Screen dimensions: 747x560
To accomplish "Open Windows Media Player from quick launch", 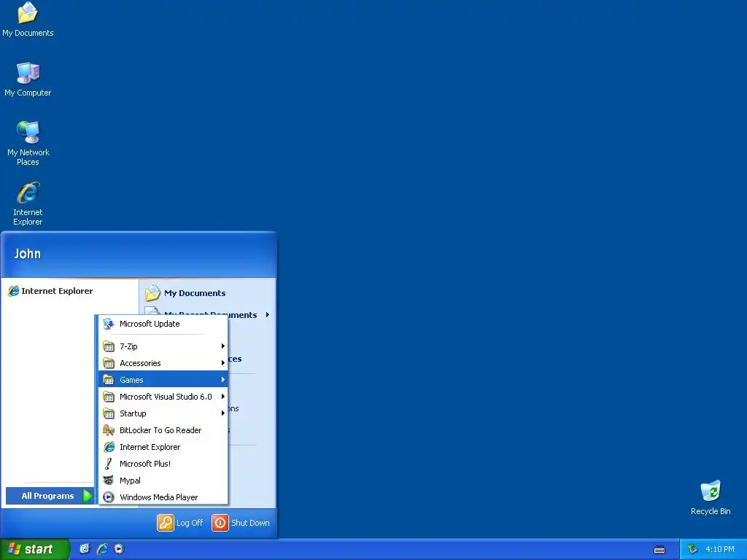I will (x=119, y=549).
